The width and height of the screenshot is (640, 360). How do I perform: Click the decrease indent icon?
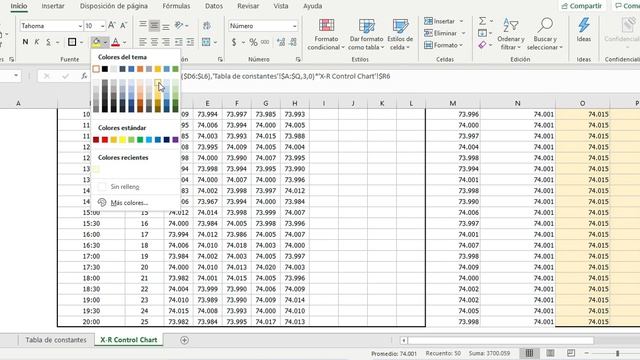(179, 42)
